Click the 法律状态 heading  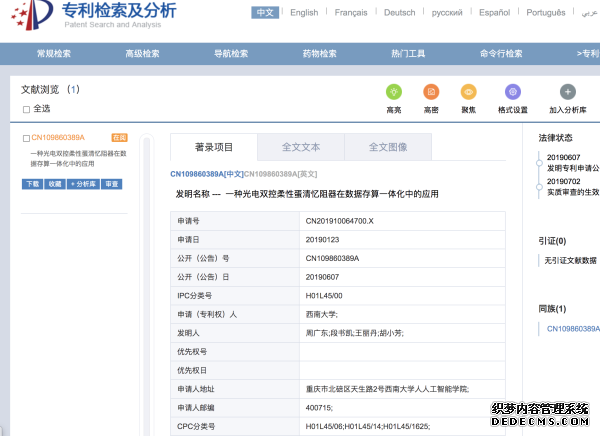pyautogui.click(x=555, y=138)
